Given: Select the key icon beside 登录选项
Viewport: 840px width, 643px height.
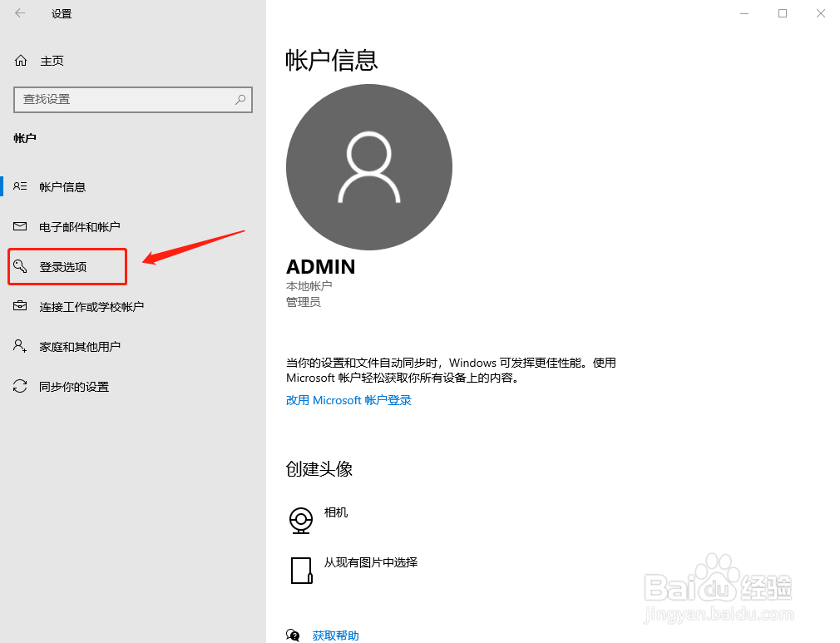Looking at the screenshot, I should tap(21, 266).
